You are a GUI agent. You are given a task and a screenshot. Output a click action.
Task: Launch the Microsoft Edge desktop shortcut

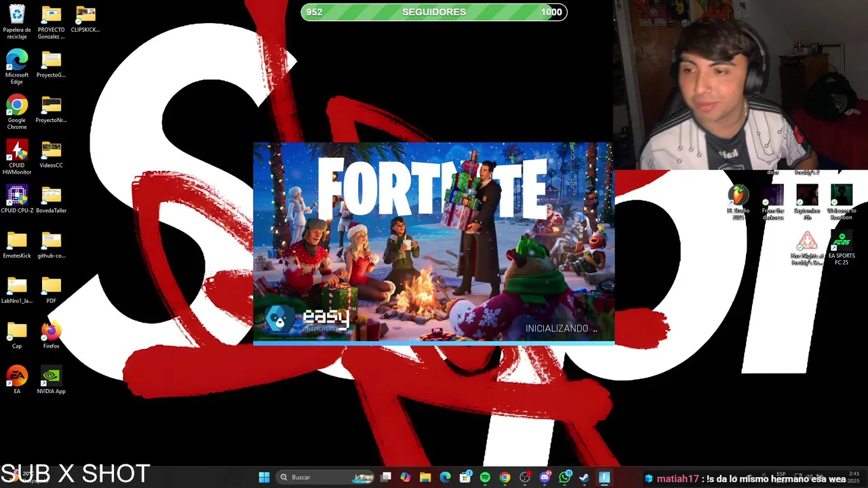click(17, 67)
